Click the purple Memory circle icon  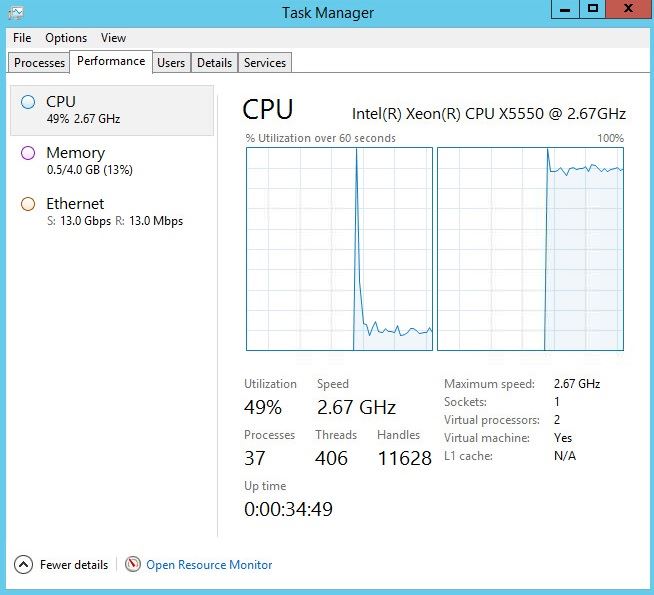click(x=28, y=153)
